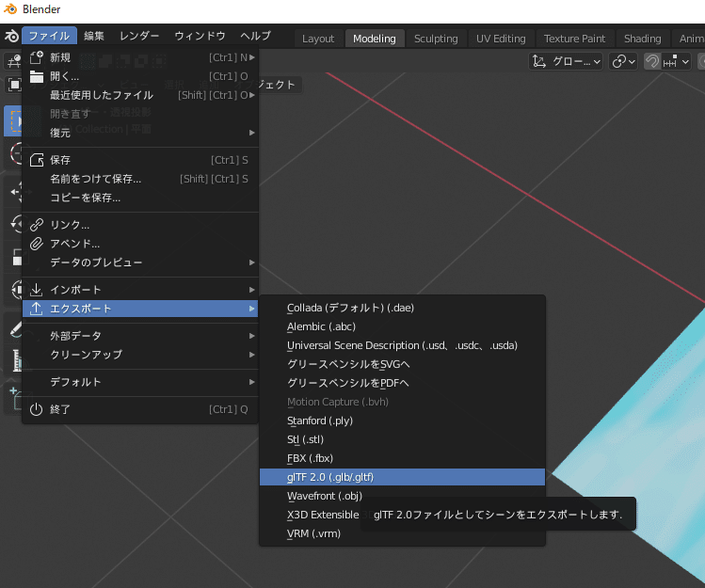
Task: Export as FBX (.fbx)
Action: [403, 458]
